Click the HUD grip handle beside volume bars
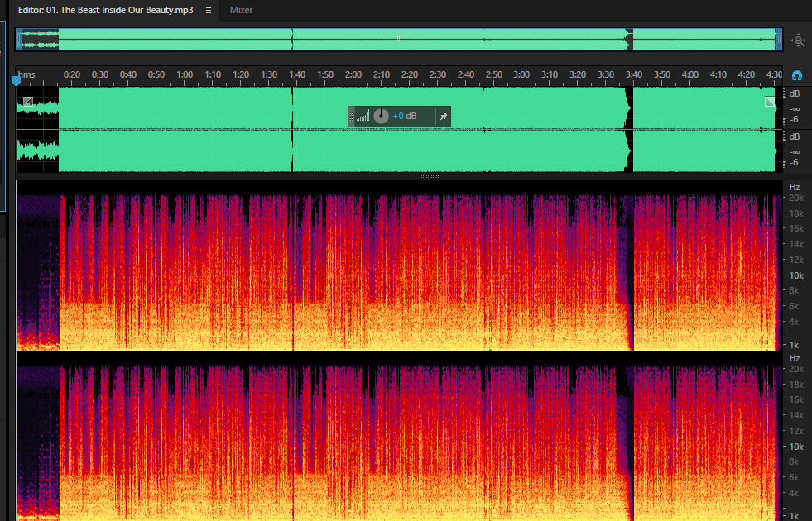 point(352,117)
